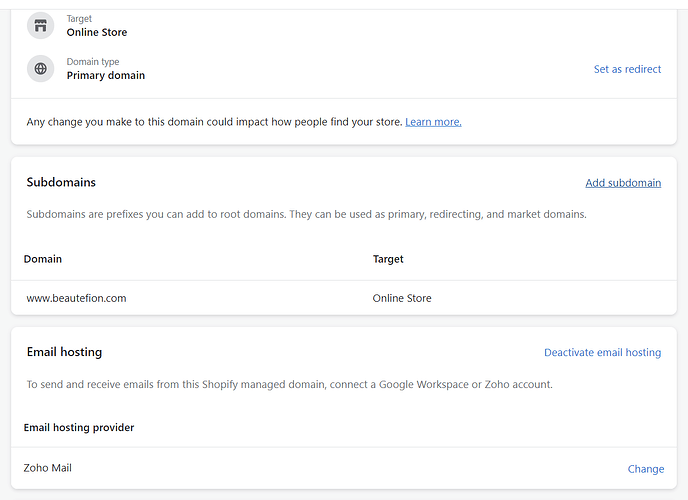Click the Zoho Mail provider name

pos(48,468)
